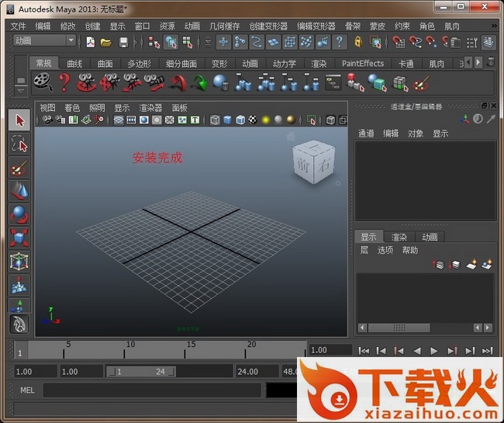Click the MEL command input field
504x423 pixels.
(152, 390)
